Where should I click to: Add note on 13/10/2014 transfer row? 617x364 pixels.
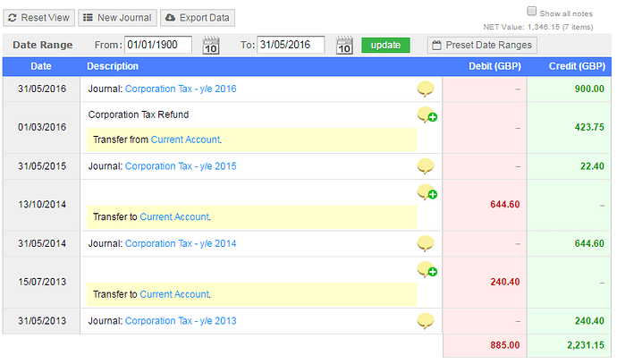427,193
